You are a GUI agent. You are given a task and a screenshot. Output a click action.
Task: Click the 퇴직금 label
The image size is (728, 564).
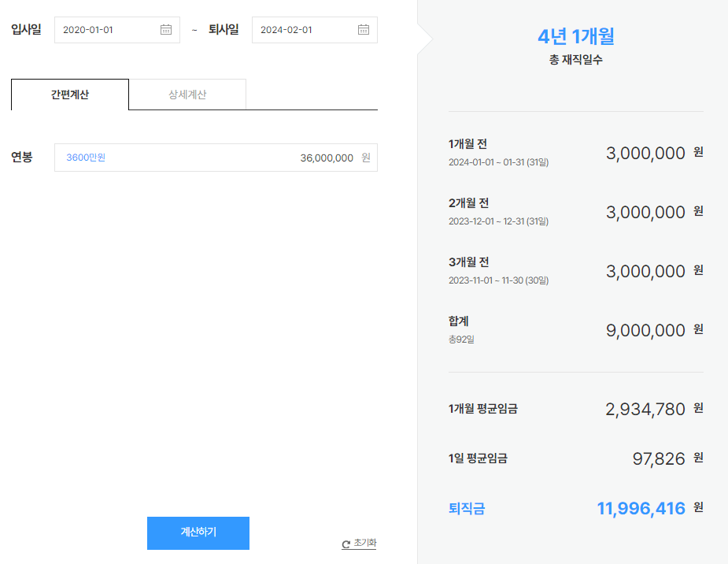pos(467,508)
